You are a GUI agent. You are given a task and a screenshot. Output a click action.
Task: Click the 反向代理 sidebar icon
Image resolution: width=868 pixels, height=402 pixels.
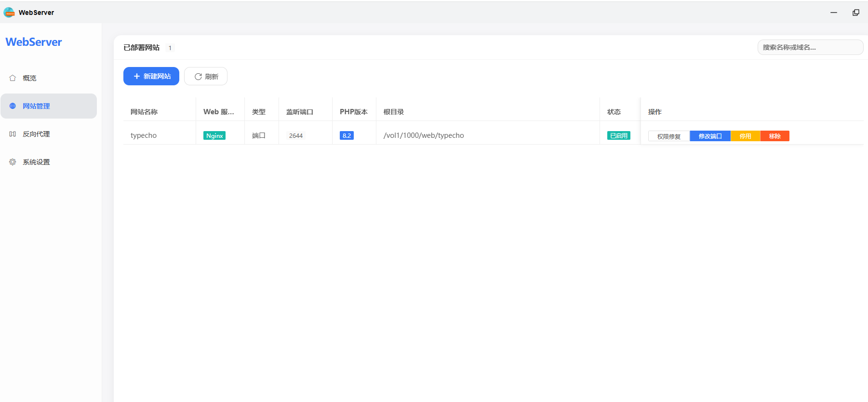(13, 134)
